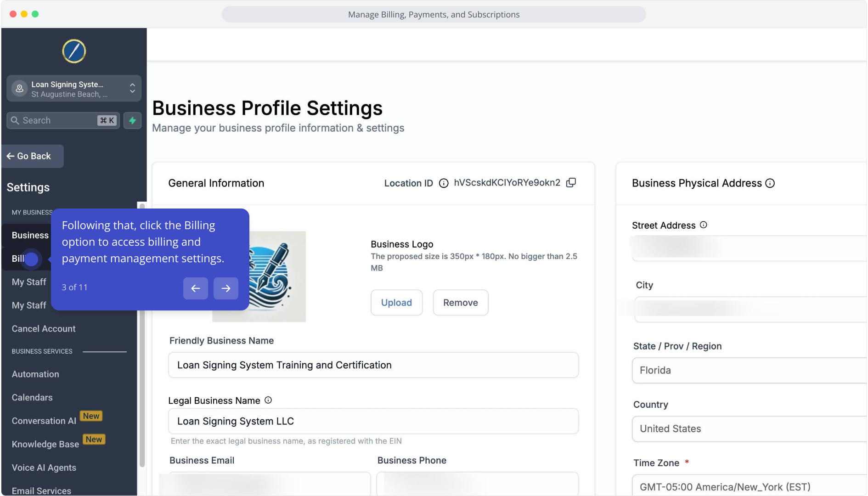This screenshot has height=496, width=868.
Task: Click the yellow minimize window button
Action: [24, 14]
